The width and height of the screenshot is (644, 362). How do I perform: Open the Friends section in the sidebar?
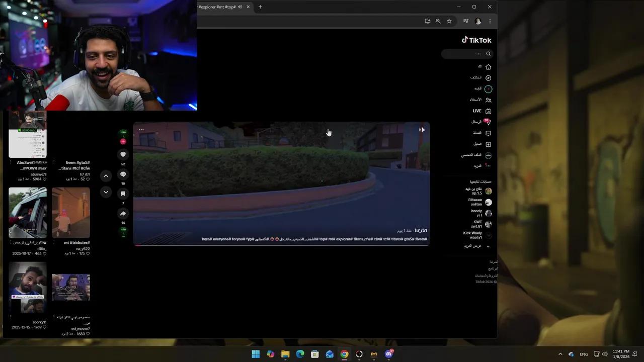coord(475,100)
